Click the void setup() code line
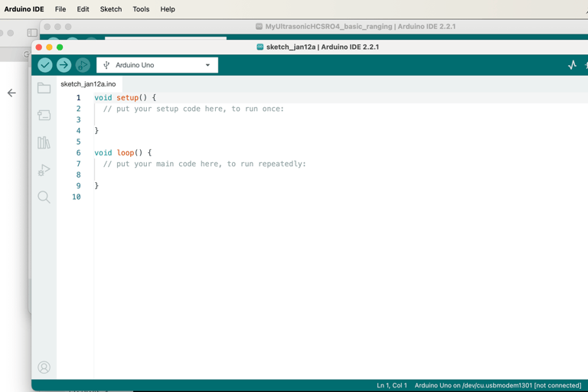The width and height of the screenshot is (588, 392). (126, 97)
